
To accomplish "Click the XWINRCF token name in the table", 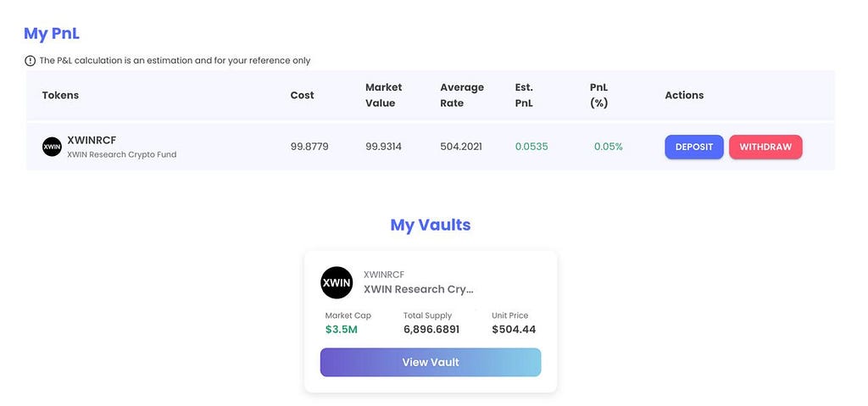I will tap(92, 140).
